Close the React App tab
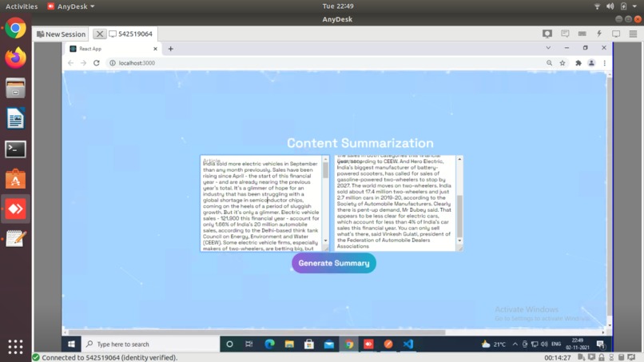644x362 pixels. click(x=155, y=49)
